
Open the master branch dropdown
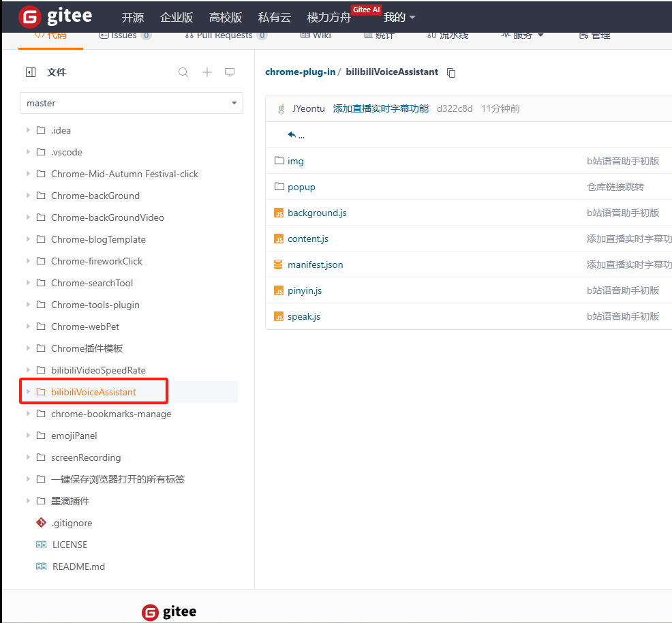[132, 103]
